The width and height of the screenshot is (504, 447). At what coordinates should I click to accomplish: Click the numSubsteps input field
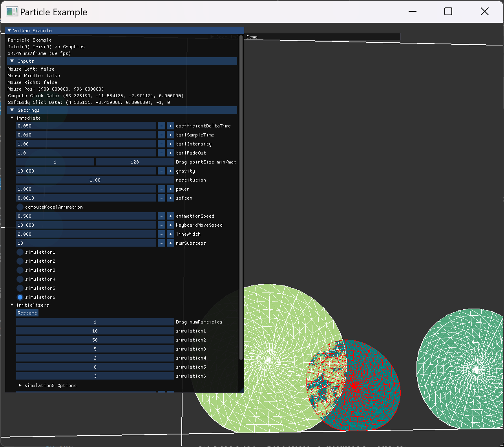pyautogui.click(x=86, y=243)
